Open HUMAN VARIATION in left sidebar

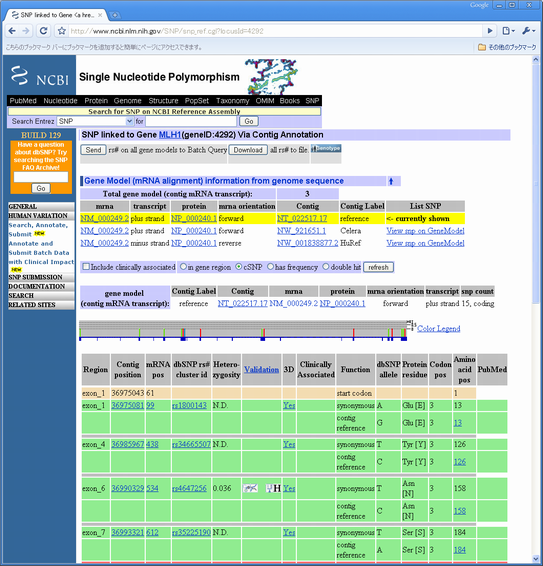coord(41,215)
